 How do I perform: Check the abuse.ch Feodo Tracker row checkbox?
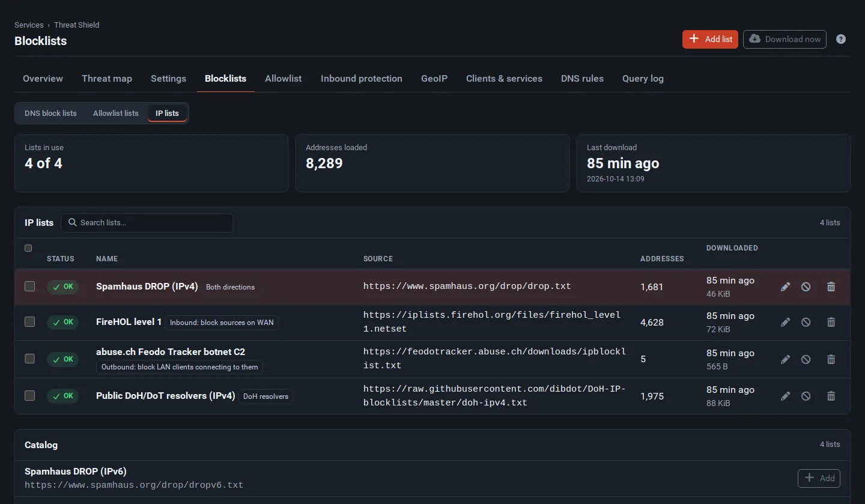pyautogui.click(x=29, y=359)
